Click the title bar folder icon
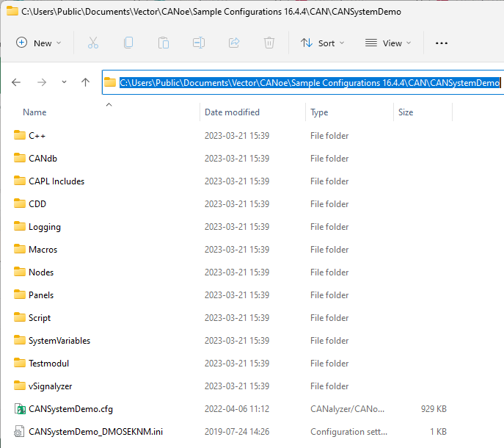The height and width of the screenshot is (448, 504). 12,11
